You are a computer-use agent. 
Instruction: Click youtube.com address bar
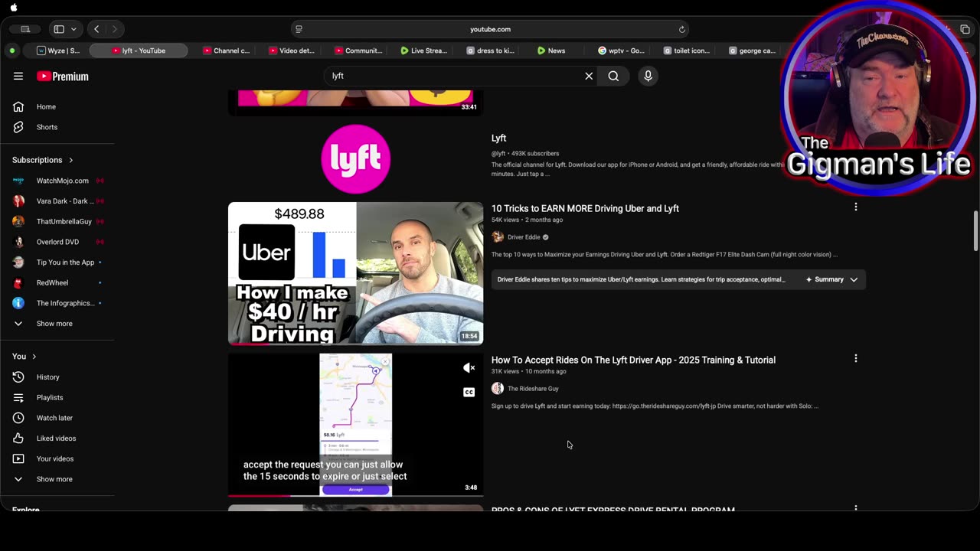click(x=490, y=29)
